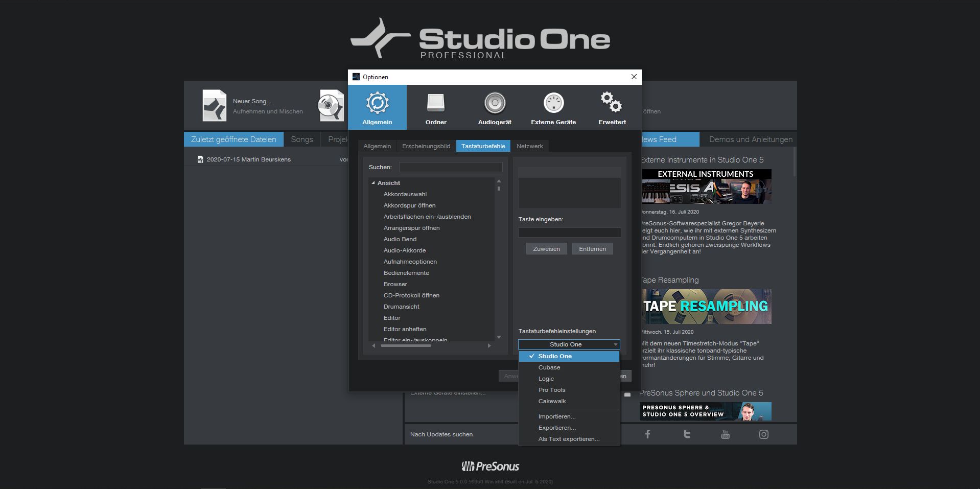Screen dimensions: 980x489
Task: Close the Optionen dialog
Action: click(634, 77)
